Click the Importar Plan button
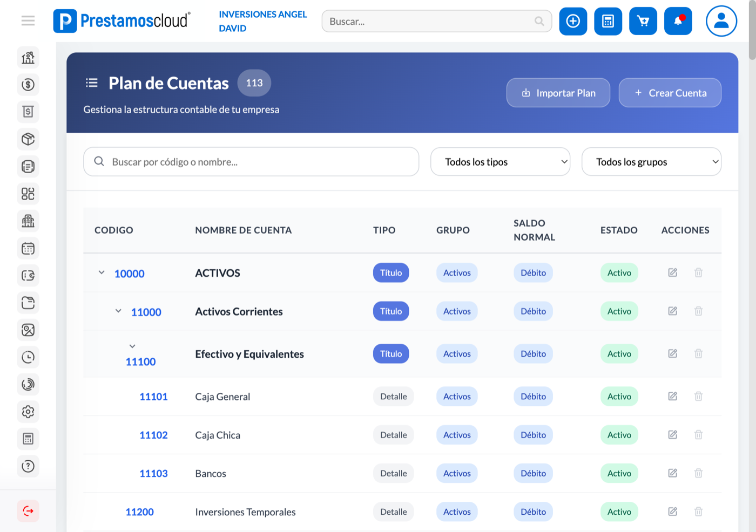The image size is (756, 532). pos(558,93)
